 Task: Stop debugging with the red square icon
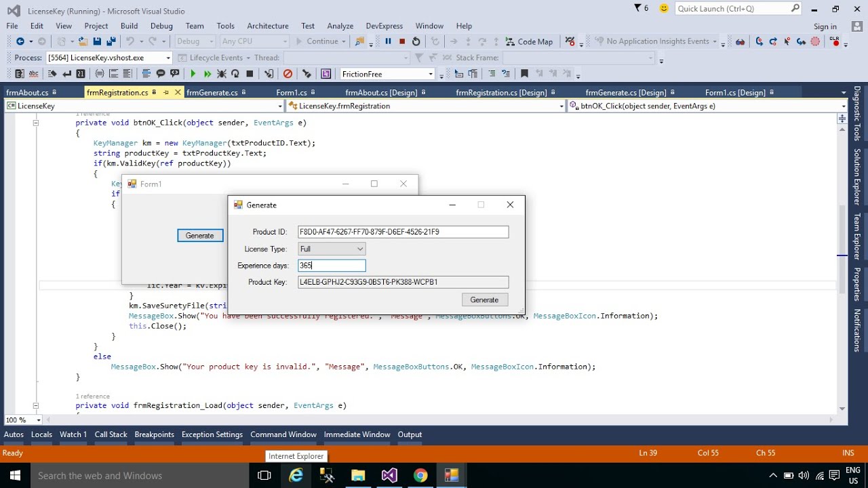point(402,41)
